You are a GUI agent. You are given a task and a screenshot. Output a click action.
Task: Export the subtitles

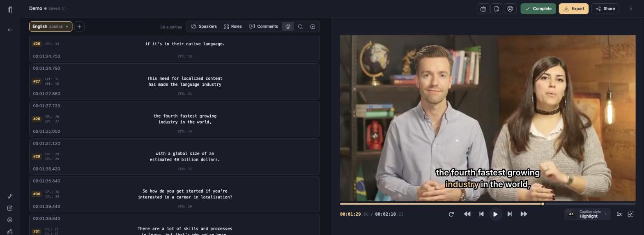pyautogui.click(x=574, y=9)
